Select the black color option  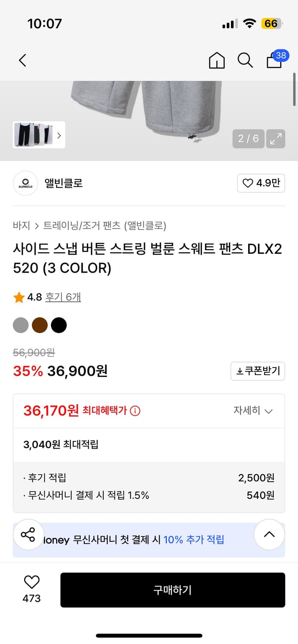[59, 325]
